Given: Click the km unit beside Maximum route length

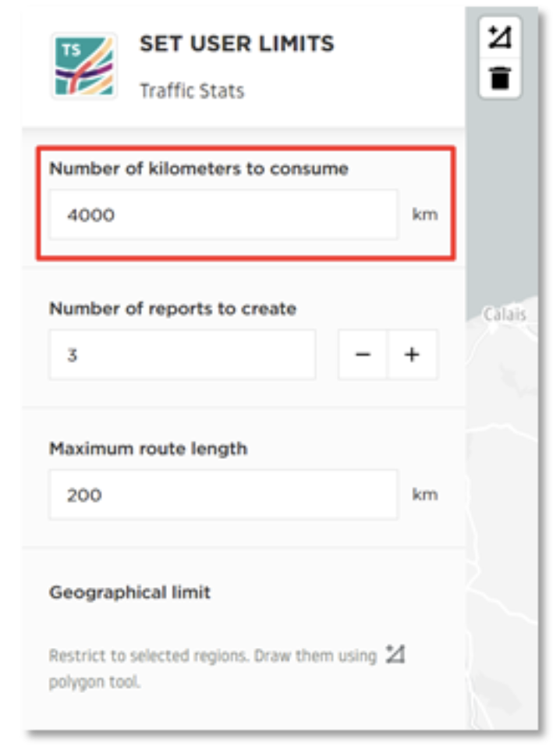Looking at the screenshot, I should click(425, 494).
